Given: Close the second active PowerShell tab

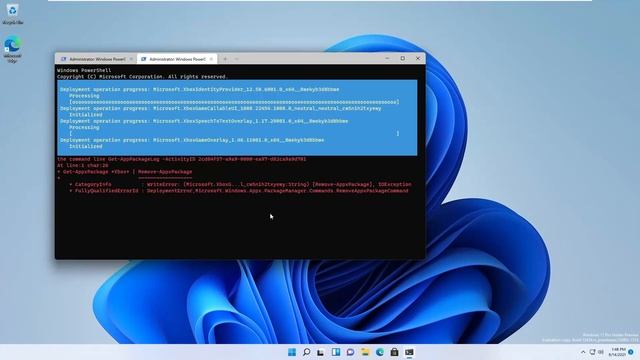Looking at the screenshot, I should pos(211,59).
